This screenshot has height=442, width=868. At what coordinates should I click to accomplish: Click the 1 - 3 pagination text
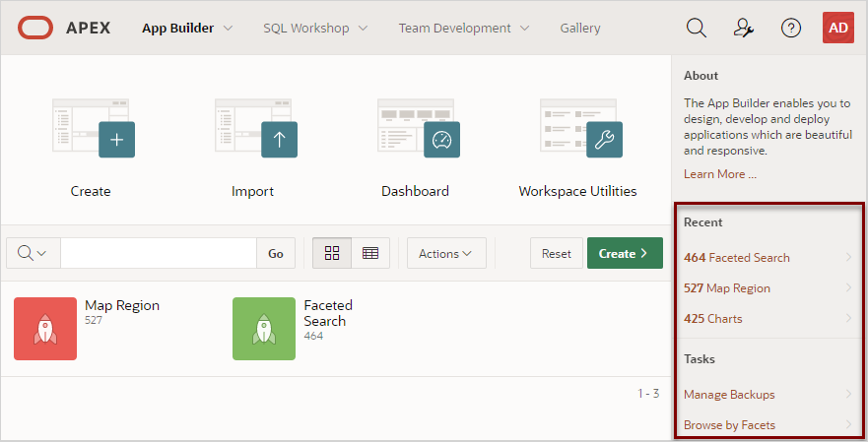tap(648, 394)
